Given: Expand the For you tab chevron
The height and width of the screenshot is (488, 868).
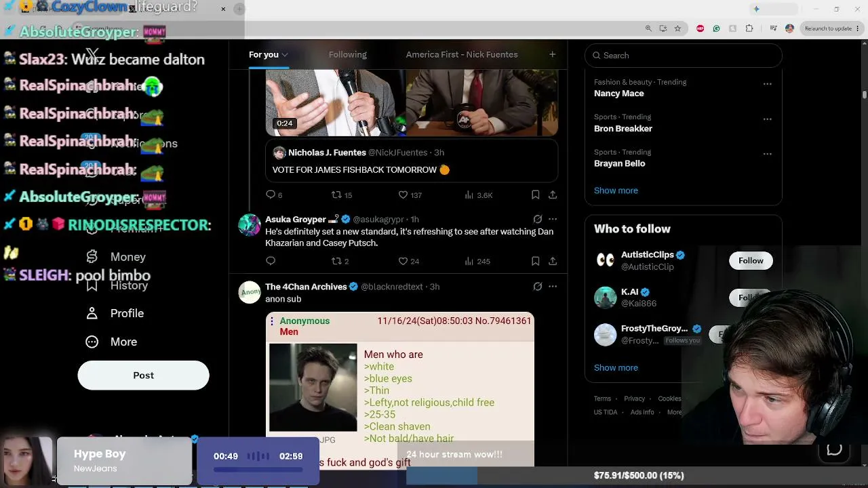Looking at the screenshot, I should click(x=285, y=54).
